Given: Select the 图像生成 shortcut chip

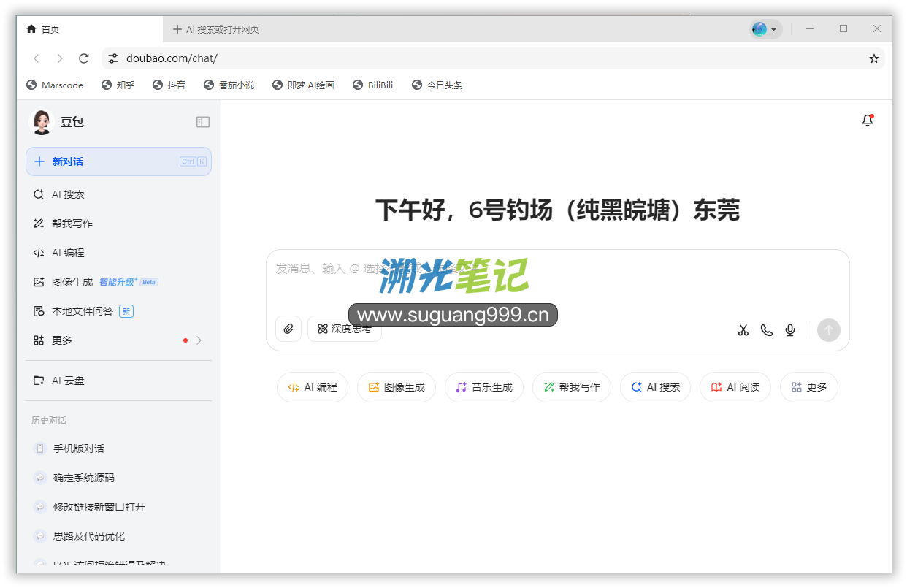Looking at the screenshot, I should point(397,387).
